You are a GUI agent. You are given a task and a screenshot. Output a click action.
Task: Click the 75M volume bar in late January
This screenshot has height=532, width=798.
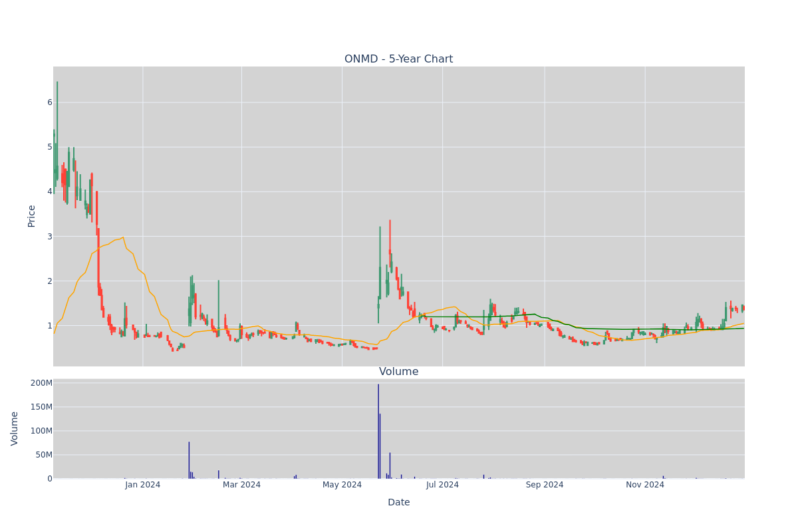(x=189, y=460)
